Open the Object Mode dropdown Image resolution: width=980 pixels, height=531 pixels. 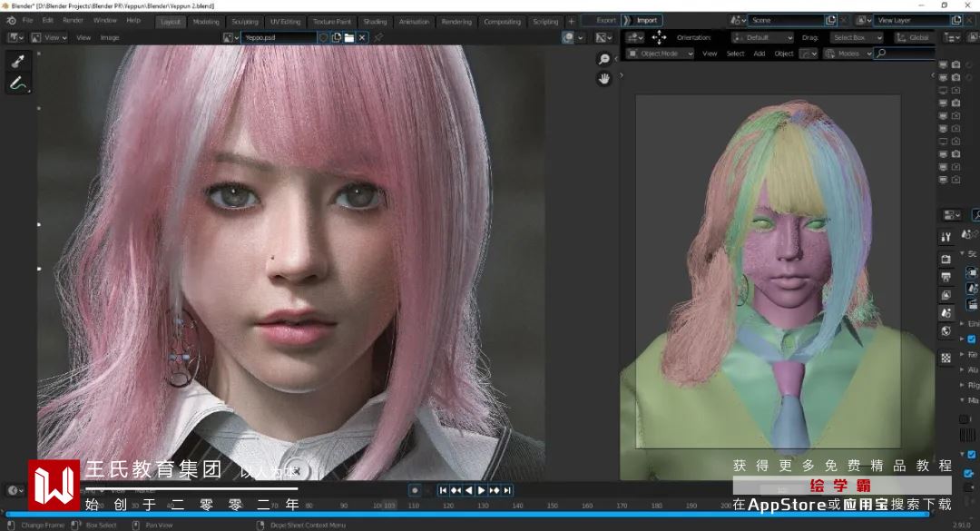point(661,54)
